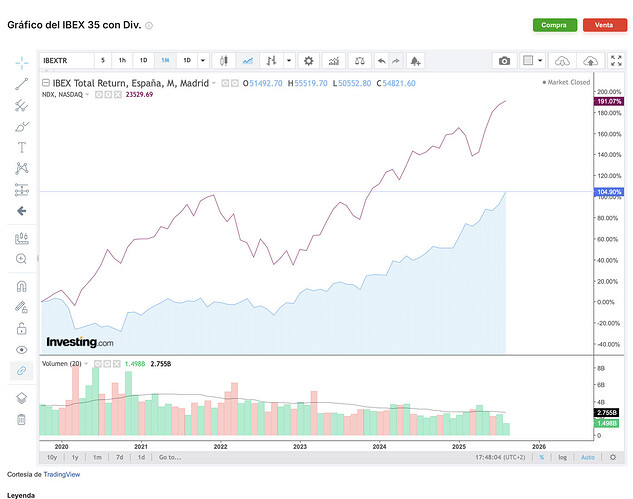Remove all drawings with trash icon
633x499 pixels.
coord(21,419)
